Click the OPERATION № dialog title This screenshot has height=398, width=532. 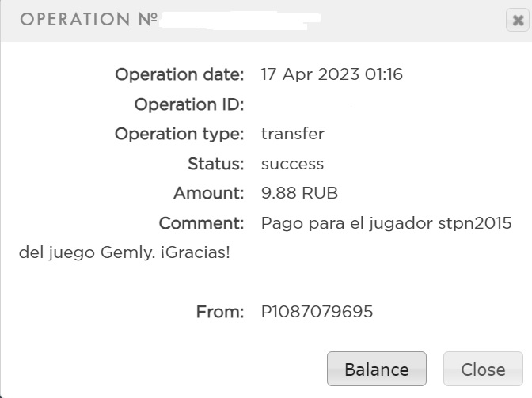pos(88,20)
